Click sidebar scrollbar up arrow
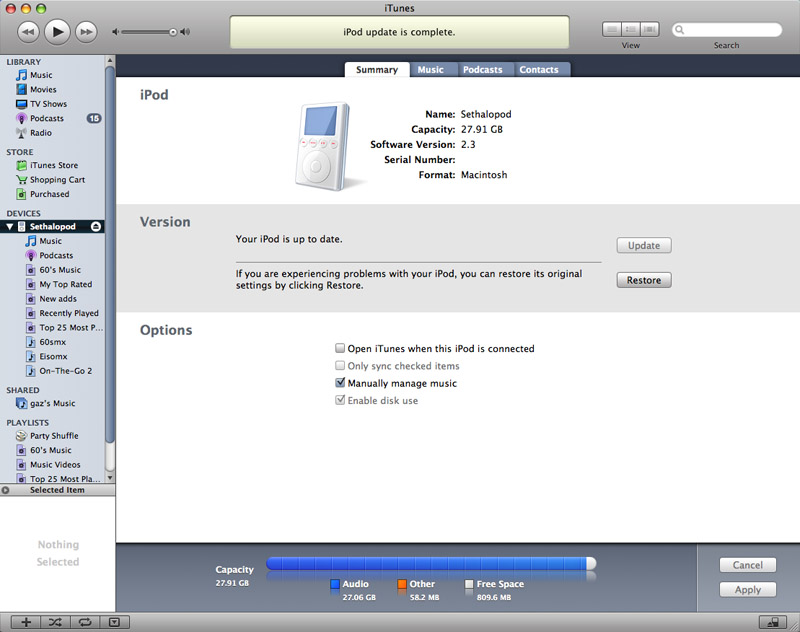Image resolution: width=800 pixels, height=632 pixels. click(x=110, y=60)
